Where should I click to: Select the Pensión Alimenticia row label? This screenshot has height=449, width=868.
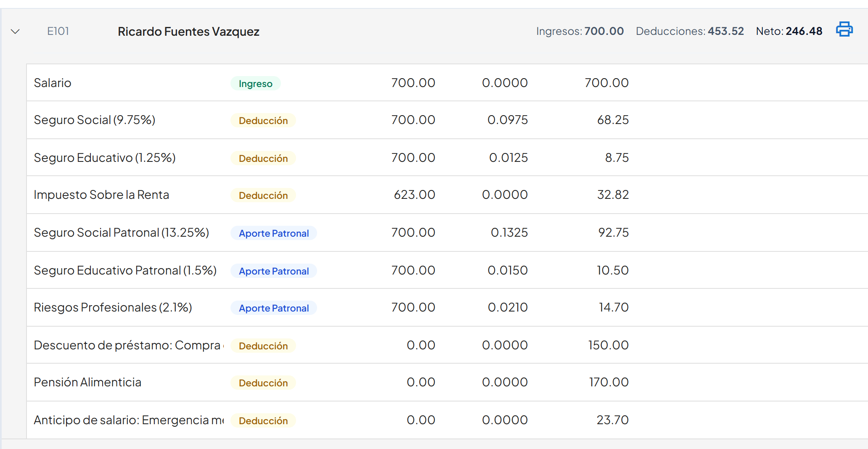pyautogui.click(x=87, y=382)
